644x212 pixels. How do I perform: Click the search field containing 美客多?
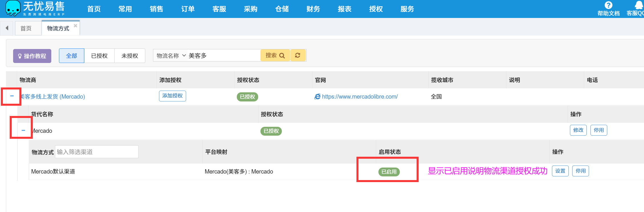pyautogui.click(x=224, y=56)
